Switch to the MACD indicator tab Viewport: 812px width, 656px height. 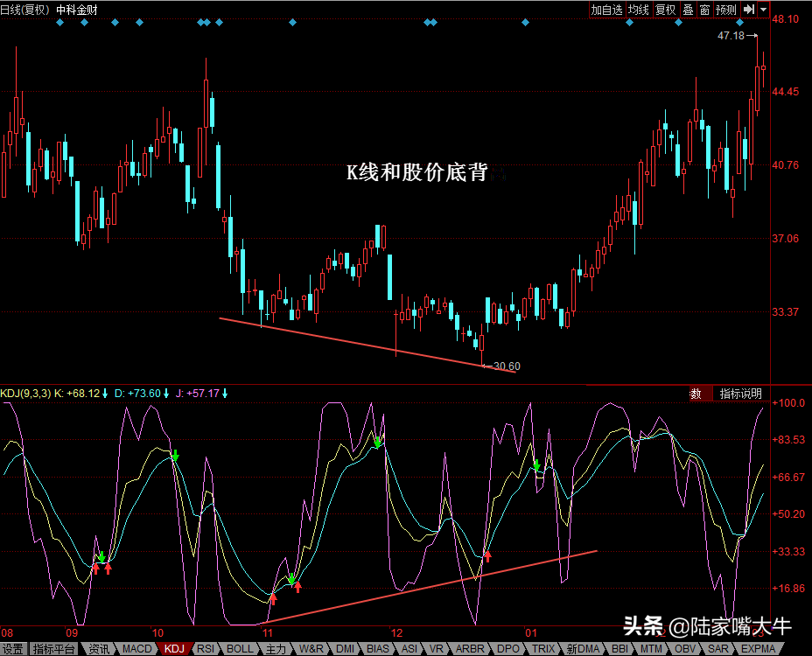[136, 649]
